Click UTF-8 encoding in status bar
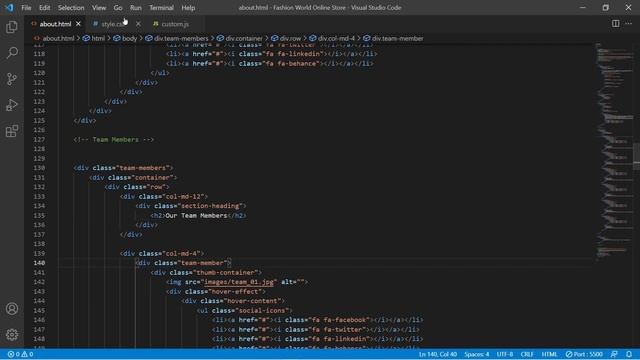 pyautogui.click(x=505, y=354)
